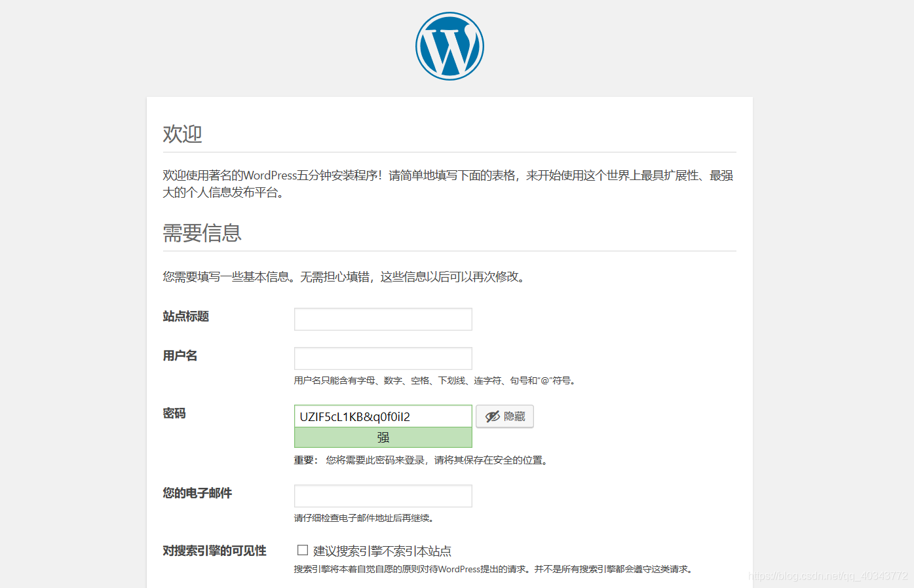Click the WordPress logo at top
The height and width of the screenshot is (588, 914).
[x=449, y=46]
